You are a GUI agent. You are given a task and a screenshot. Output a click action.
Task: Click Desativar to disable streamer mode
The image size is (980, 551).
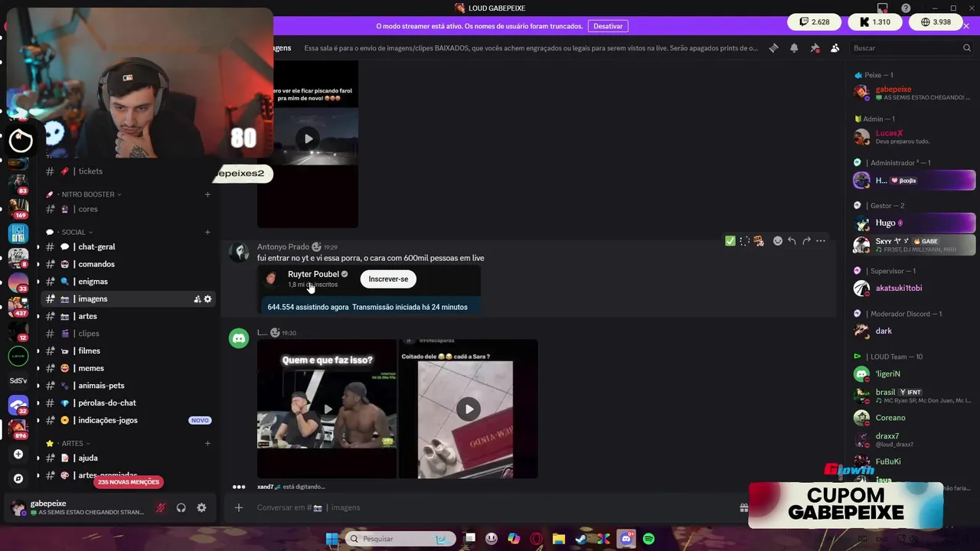pyautogui.click(x=608, y=26)
